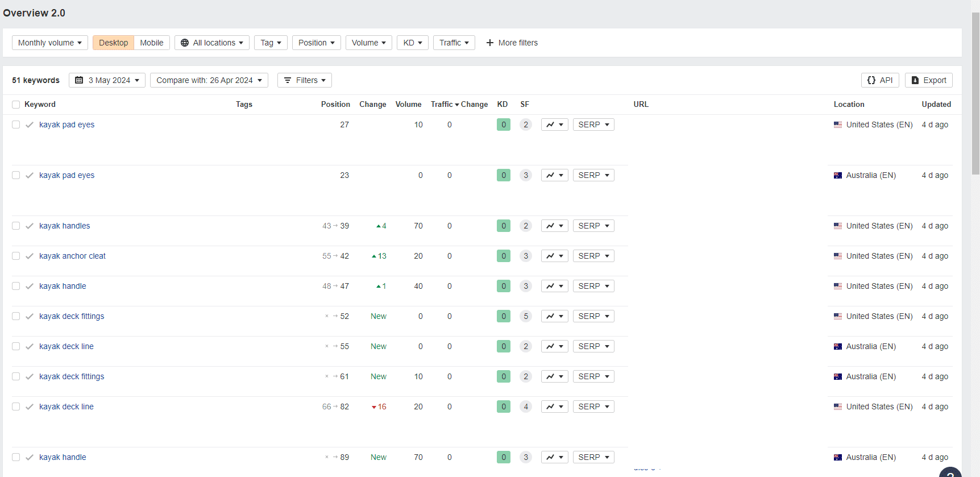Click SF badge 3 for kayak pad eyes Australia
The height and width of the screenshot is (477, 980).
click(526, 175)
